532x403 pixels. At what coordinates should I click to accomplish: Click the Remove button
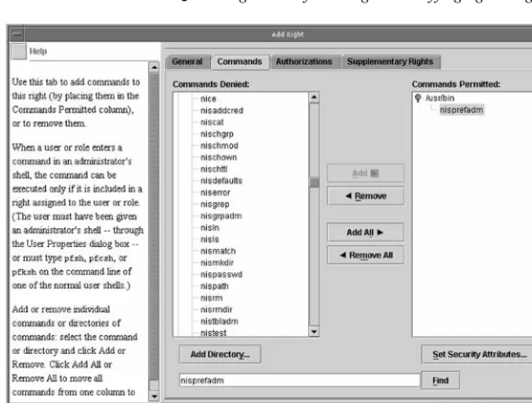pos(365,196)
